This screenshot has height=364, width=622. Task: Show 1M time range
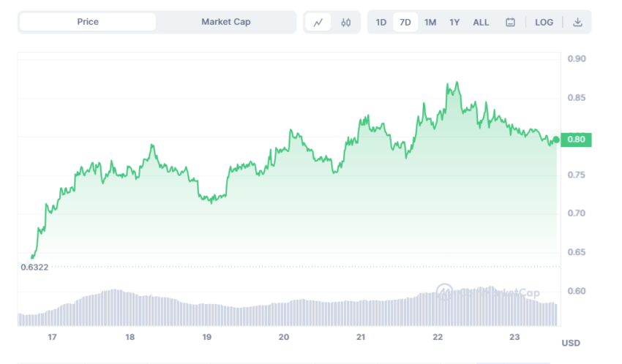pyautogui.click(x=430, y=23)
